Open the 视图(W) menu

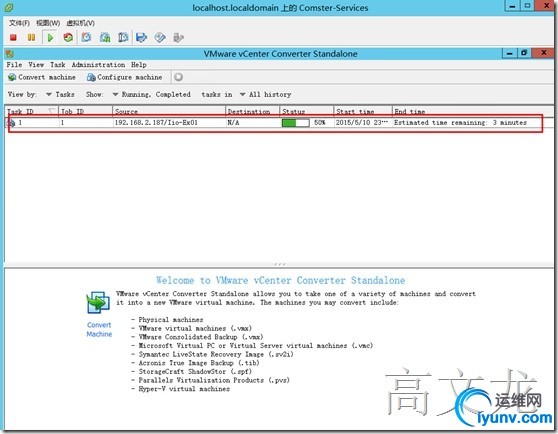click(x=48, y=23)
